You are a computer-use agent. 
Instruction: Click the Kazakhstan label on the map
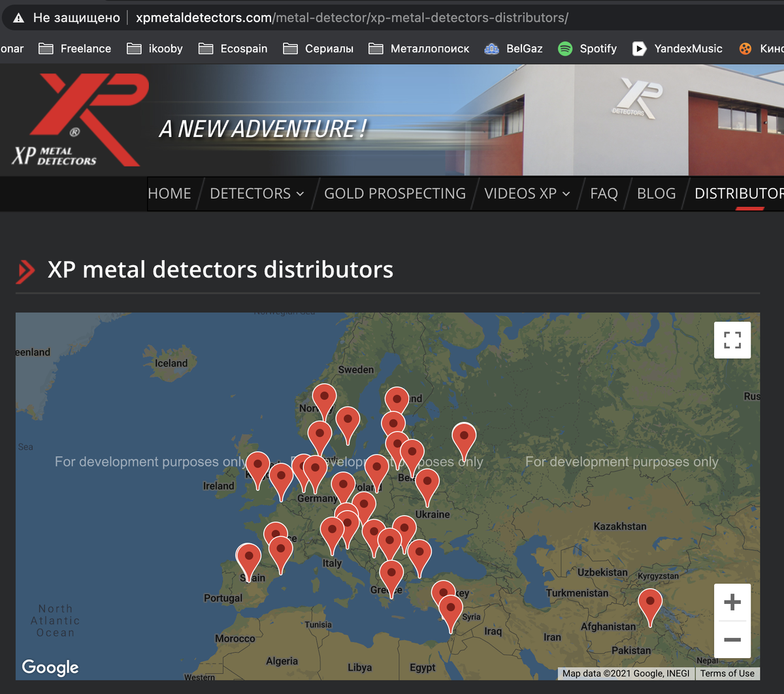(x=620, y=526)
